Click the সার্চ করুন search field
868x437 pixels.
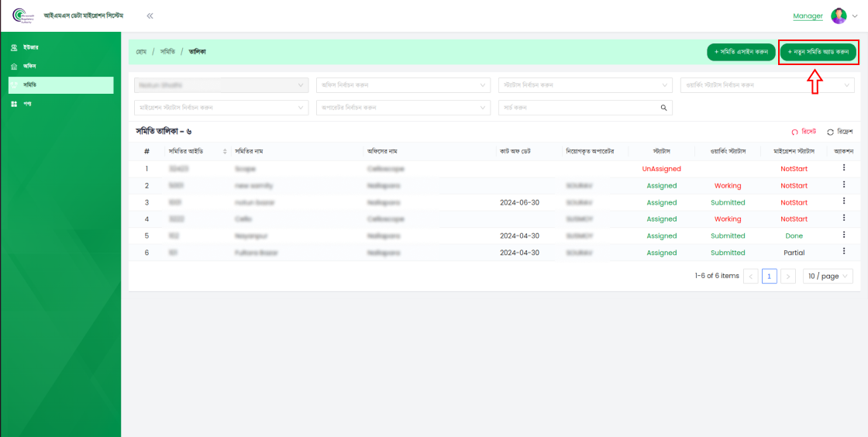tap(577, 108)
